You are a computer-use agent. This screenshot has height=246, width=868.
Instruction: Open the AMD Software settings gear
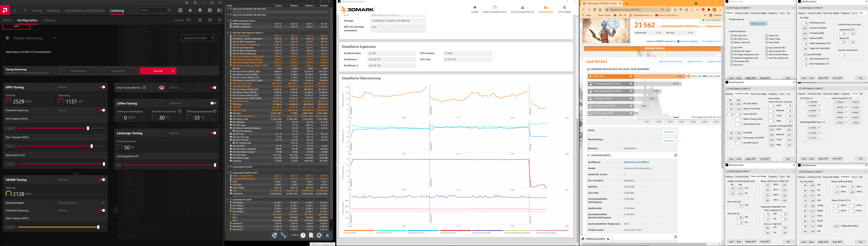click(x=210, y=10)
